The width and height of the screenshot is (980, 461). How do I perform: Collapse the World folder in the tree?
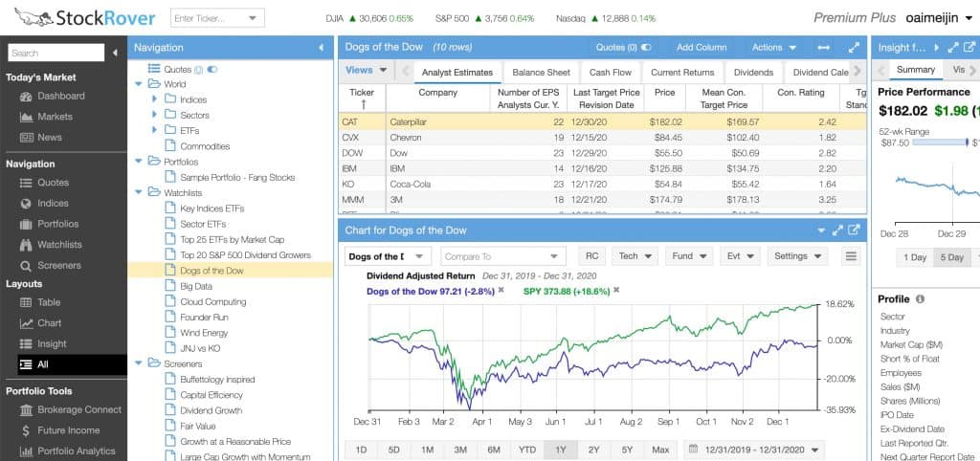pyautogui.click(x=138, y=84)
